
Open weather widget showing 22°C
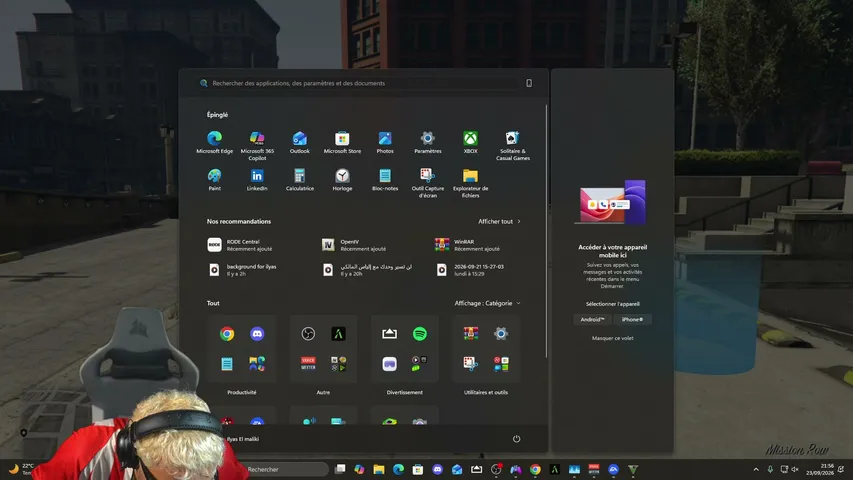pyautogui.click(x=22, y=469)
